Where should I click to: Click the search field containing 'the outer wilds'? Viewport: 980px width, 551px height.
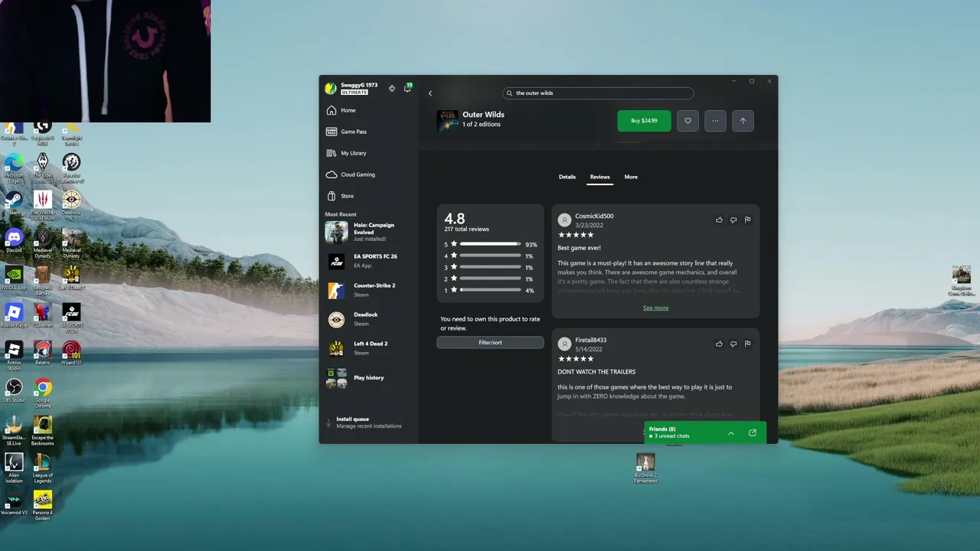598,93
